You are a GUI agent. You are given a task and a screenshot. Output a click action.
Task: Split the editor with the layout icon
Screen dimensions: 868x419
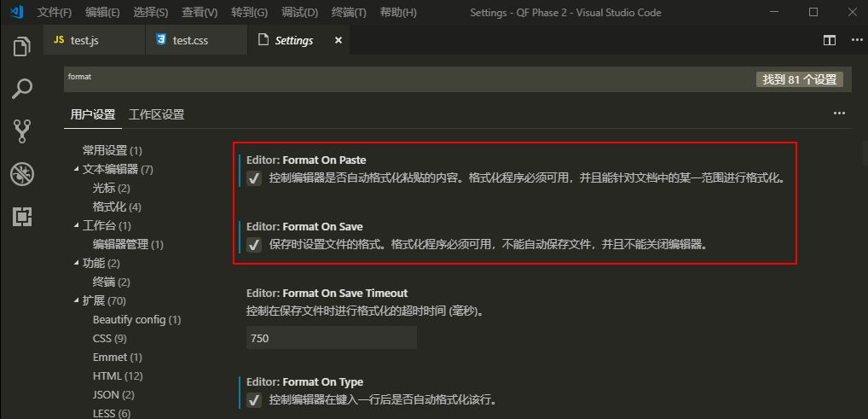[830, 40]
